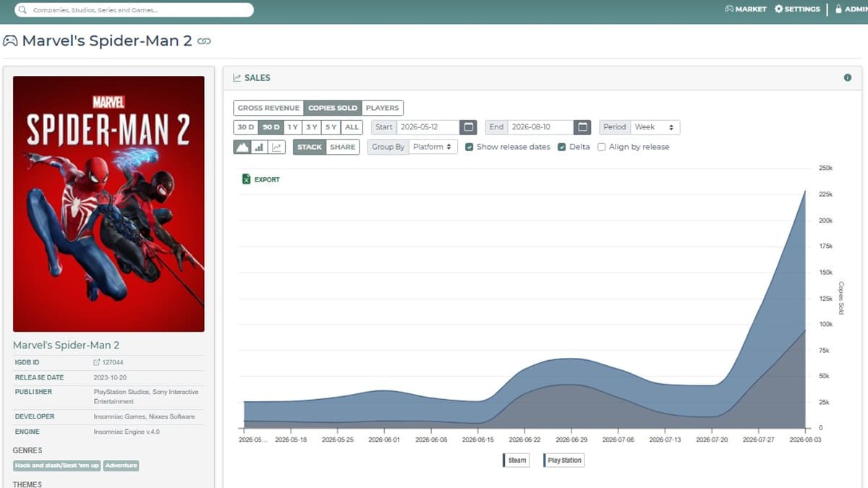This screenshot has width=868, height=488.
Task: Open the End date calendar icon
Action: pos(582,127)
